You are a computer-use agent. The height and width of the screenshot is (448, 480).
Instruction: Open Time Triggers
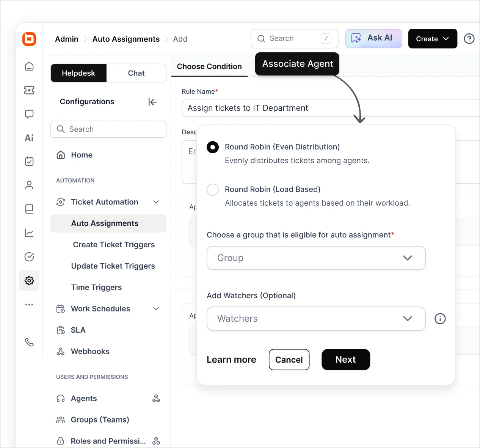click(96, 287)
